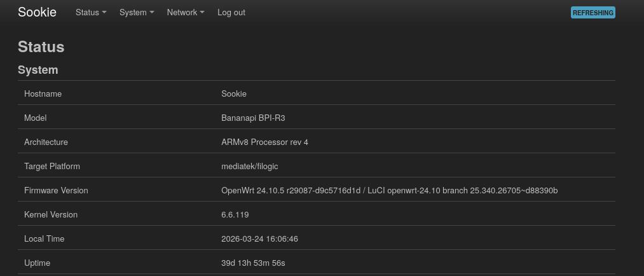This screenshot has height=276, width=644.
Task: Click the time value 2026-03-24 16:06:46
Action: click(x=259, y=239)
